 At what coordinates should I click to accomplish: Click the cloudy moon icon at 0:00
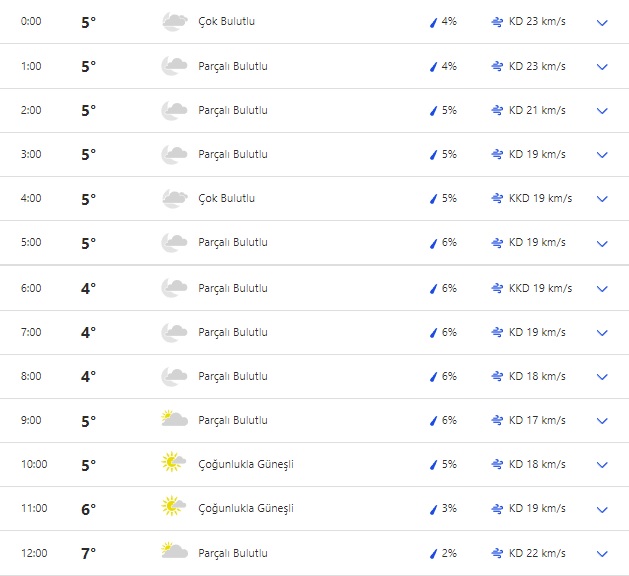pyautogui.click(x=174, y=22)
